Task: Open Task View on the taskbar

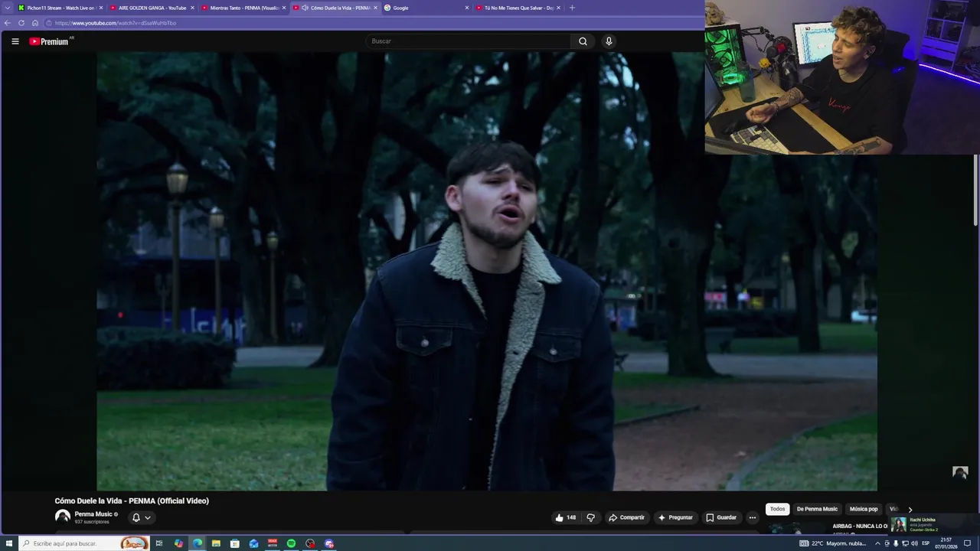Action: [x=159, y=543]
